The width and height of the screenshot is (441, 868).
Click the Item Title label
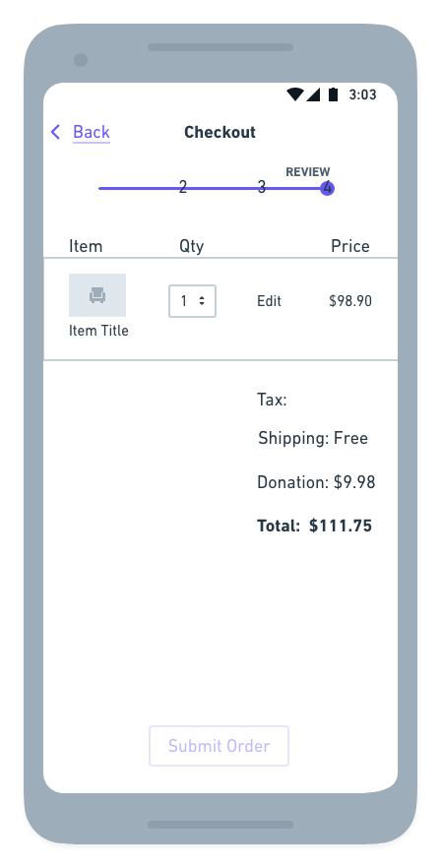click(98, 331)
